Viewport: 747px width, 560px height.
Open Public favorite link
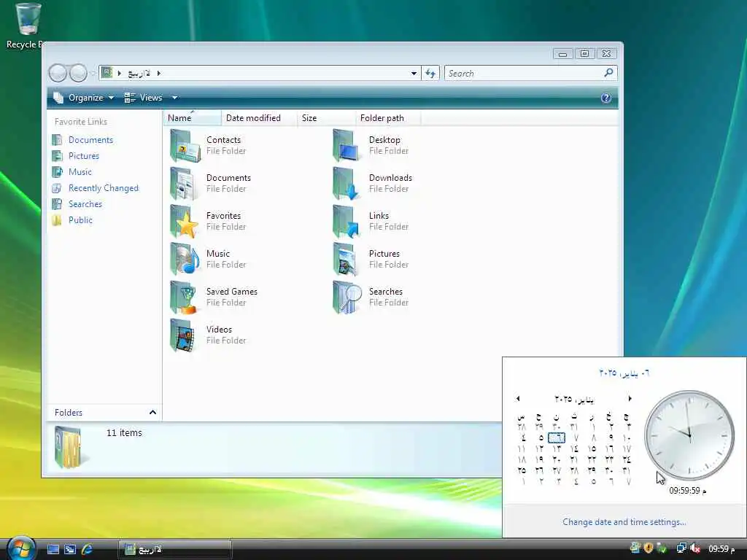(x=80, y=220)
